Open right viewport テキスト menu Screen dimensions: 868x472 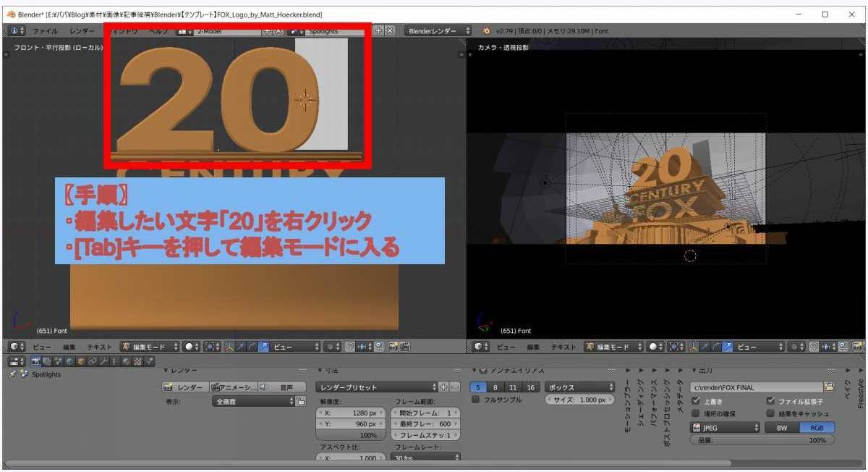coord(563,347)
